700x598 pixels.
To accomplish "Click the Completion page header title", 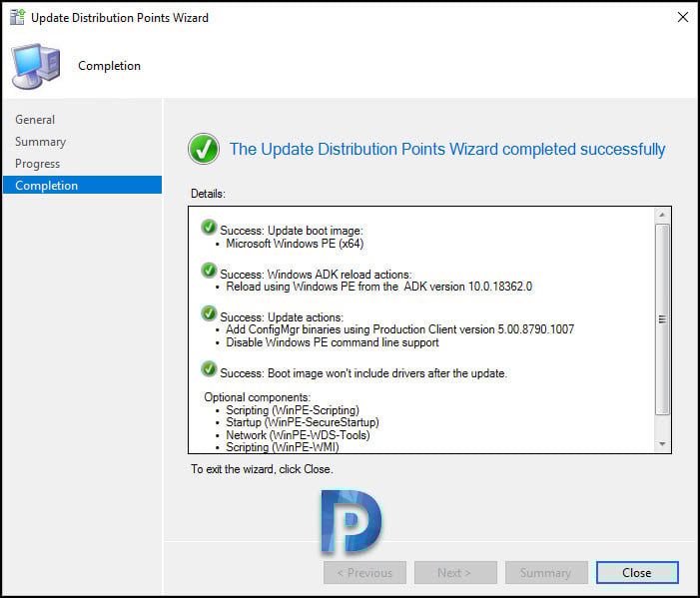I will click(110, 66).
